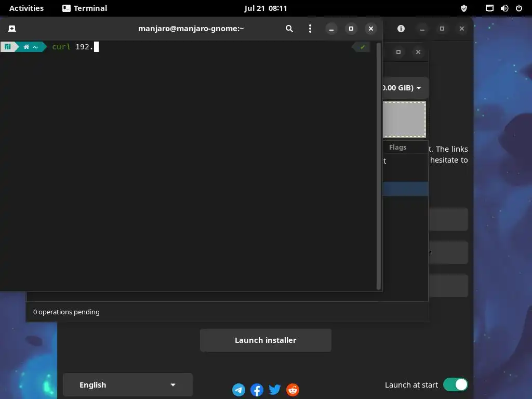Toggle Launch at start switch
The image size is (532, 399).
(x=455, y=385)
